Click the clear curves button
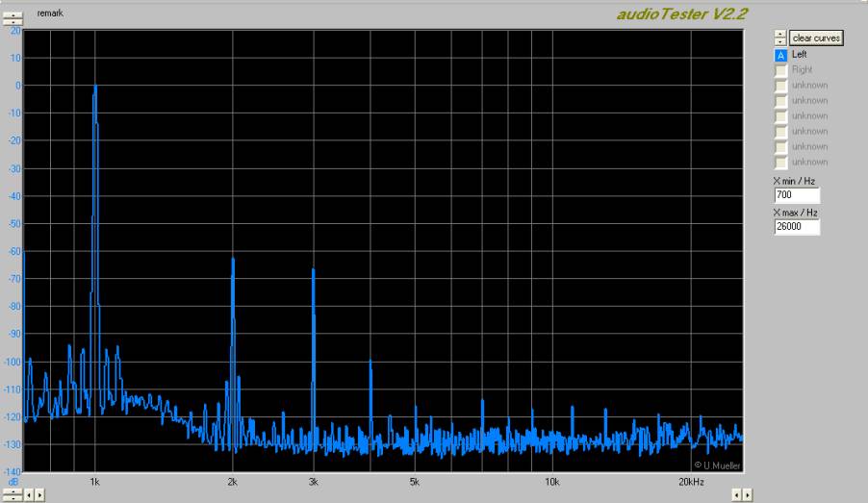This screenshot has height=503, width=868. point(815,38)
